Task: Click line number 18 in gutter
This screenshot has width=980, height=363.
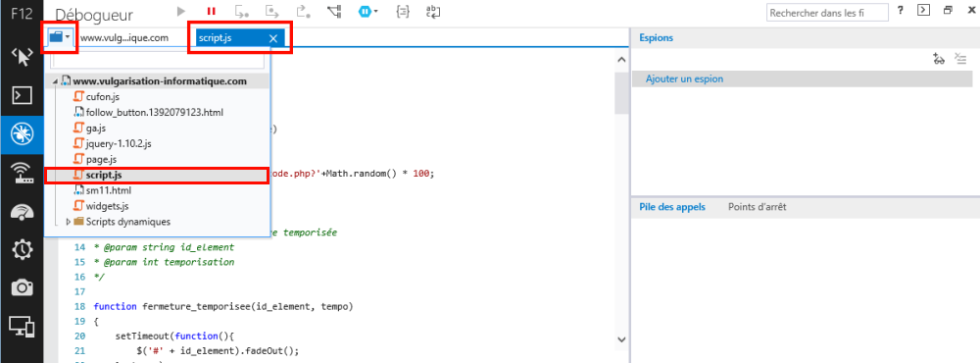Action: 79,307
